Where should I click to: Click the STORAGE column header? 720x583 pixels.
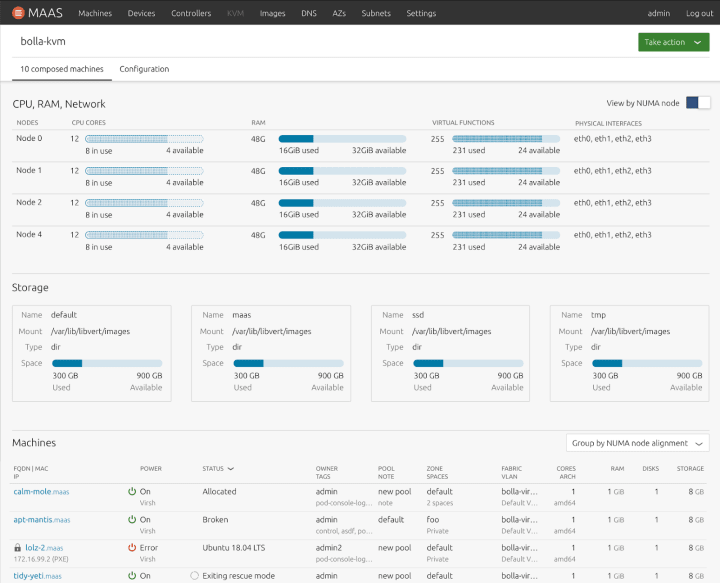coord(690,469)
